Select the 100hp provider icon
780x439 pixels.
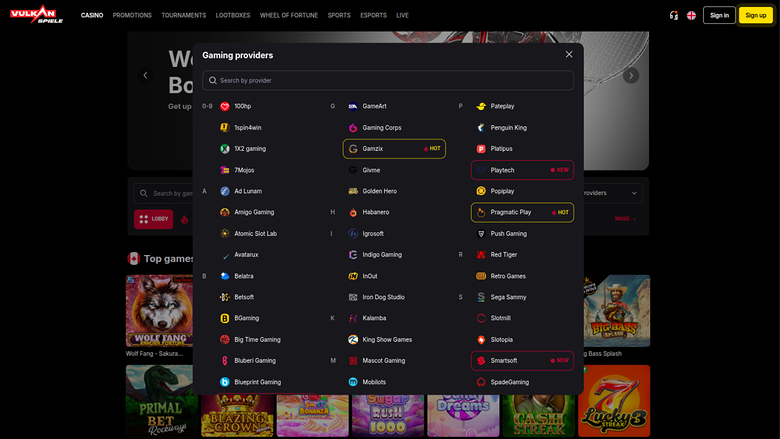[x=225, y=106]
